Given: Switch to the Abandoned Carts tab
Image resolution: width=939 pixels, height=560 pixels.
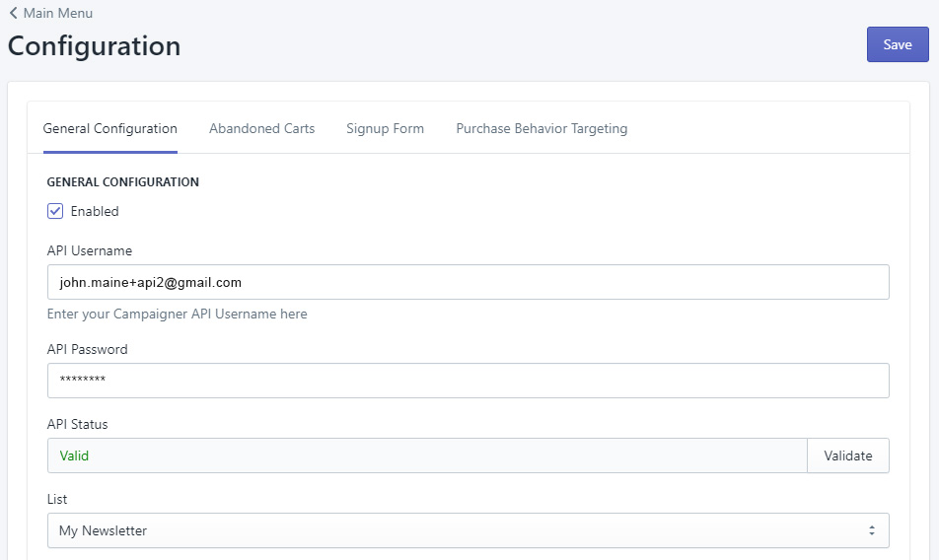Looking at the screenshot, I should (261, 128).
